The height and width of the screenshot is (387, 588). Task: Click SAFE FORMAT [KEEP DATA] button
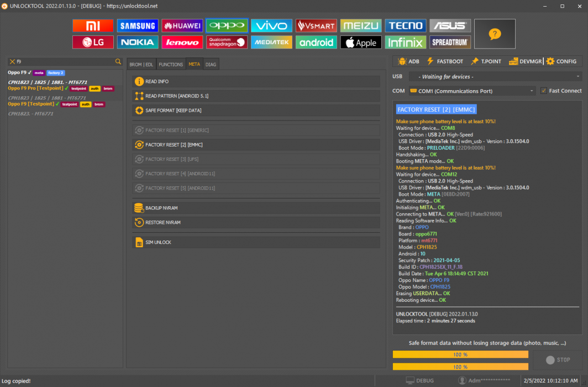point(256,110)
